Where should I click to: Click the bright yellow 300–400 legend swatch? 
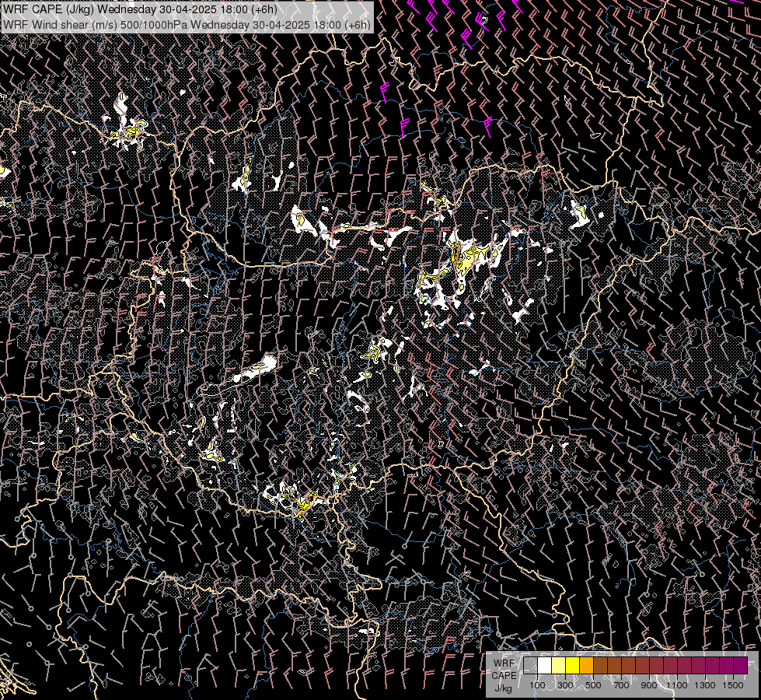click(573, 665)
